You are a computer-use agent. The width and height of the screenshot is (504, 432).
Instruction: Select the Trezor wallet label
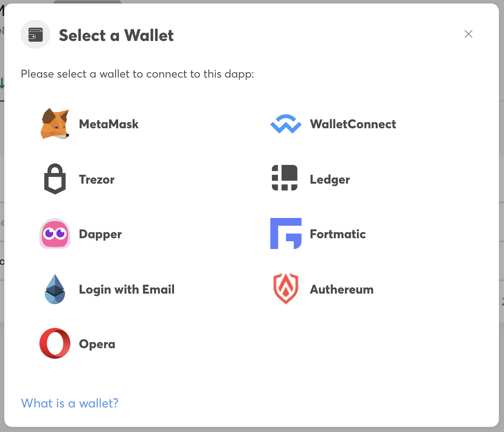click(97, 179)
